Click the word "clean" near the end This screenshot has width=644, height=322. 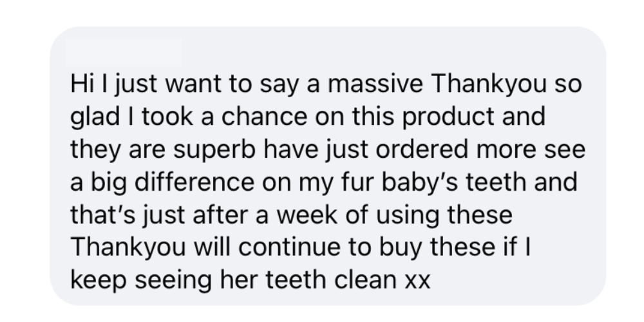click(366, 280)
